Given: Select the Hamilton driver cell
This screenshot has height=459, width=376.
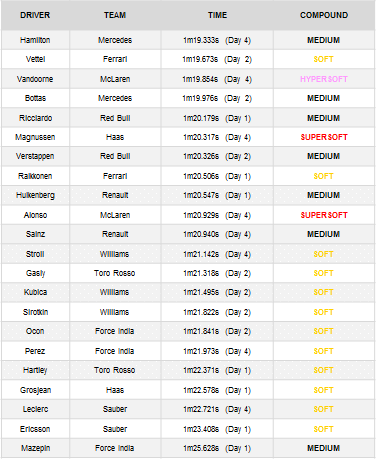Looking at the screenshot, I should click(x=35, y=40).
